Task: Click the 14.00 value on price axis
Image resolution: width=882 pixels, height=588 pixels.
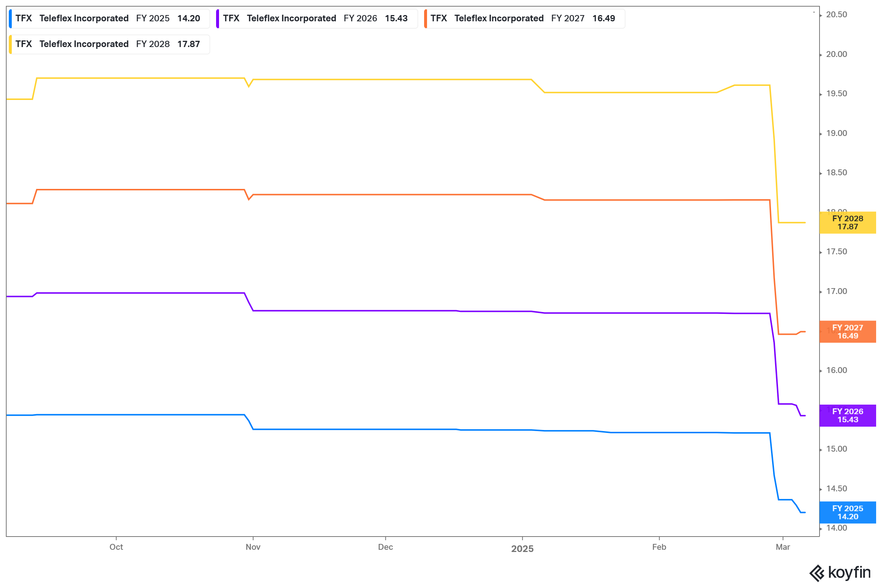Action: (837, 528)
